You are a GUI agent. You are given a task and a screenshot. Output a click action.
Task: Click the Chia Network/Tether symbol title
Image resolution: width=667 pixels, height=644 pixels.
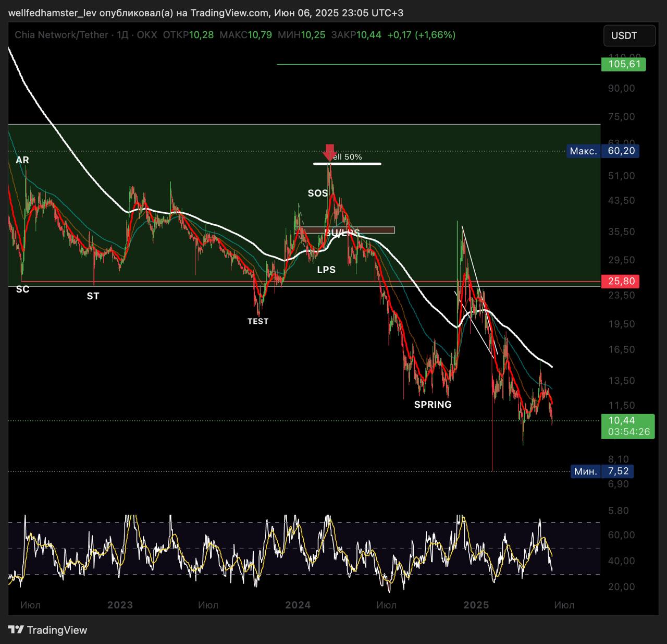coord(61,35)
